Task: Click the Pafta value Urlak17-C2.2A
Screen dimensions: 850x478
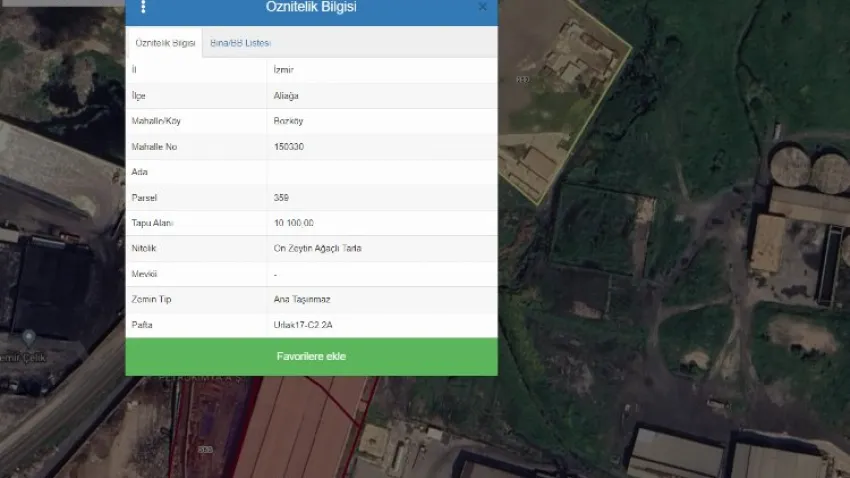Action: click(302, 325)
